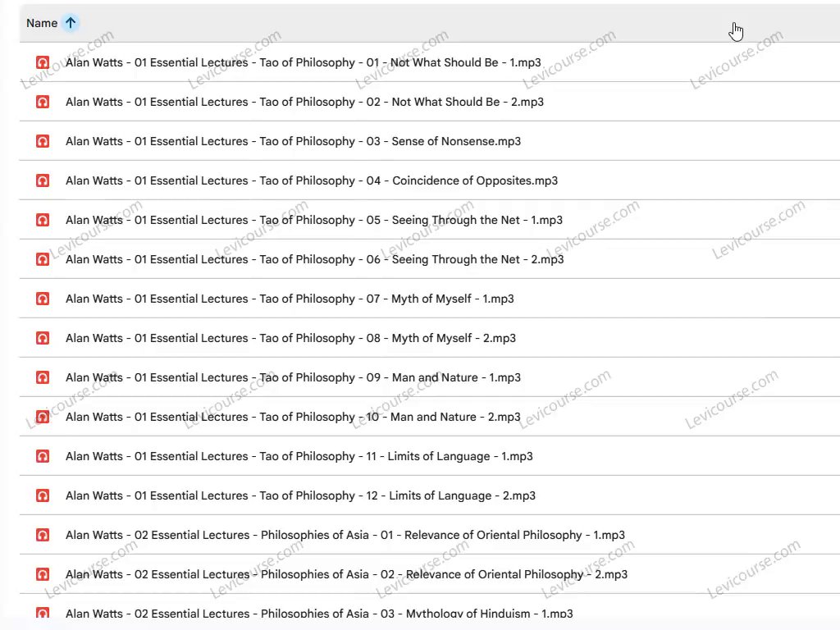Click audio icon for Relevance of Oriental Philosophy - 1

click(43, 535)
